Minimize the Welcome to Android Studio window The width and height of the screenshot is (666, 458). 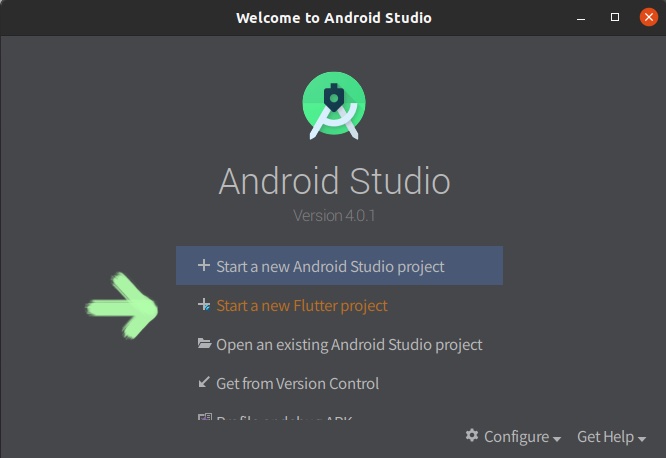(581, 18)
